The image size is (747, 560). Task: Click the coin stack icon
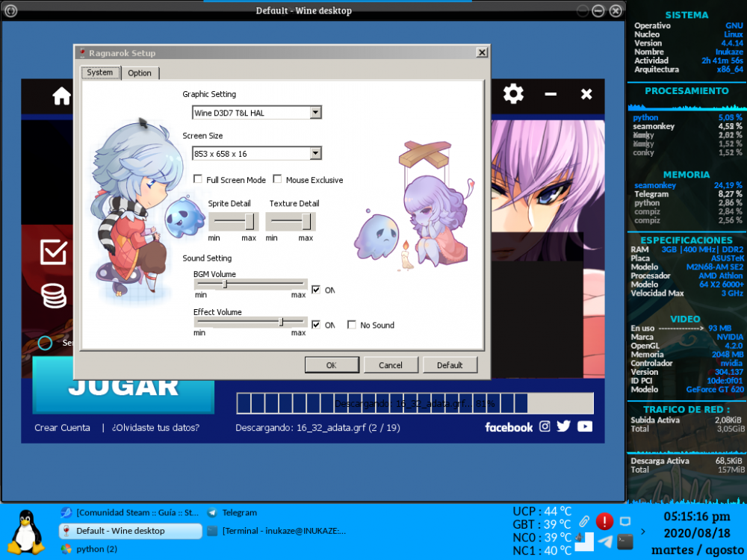(54, 296)
